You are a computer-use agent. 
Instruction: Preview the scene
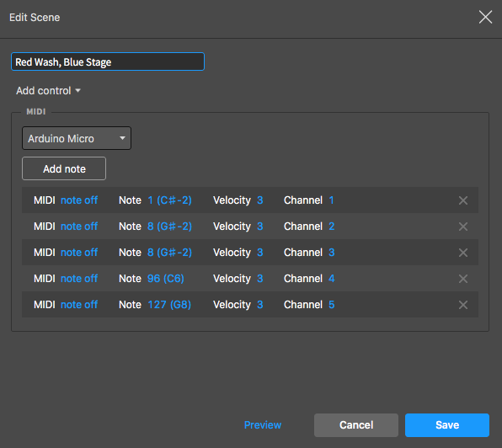263,425
